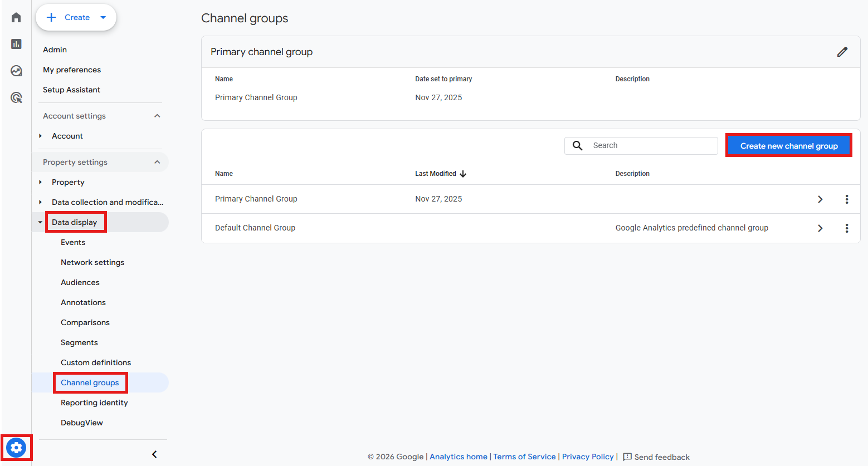Open DebugView
This screenshot has width=868, height=466.
pyautogui.click(x=82, y=423)
